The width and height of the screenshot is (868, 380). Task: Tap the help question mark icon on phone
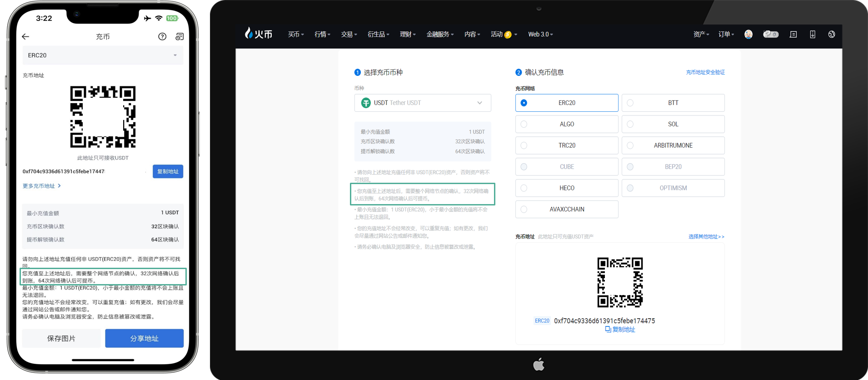tap(162, 36)
